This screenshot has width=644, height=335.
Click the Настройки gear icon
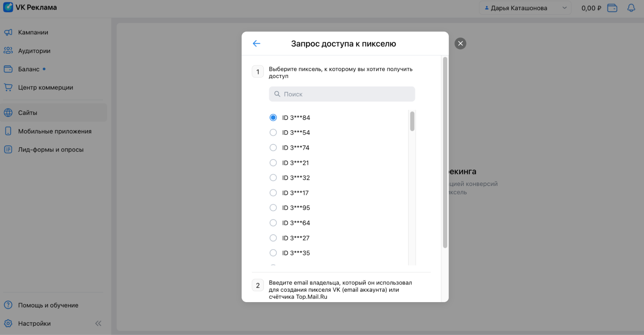(8, 323)
